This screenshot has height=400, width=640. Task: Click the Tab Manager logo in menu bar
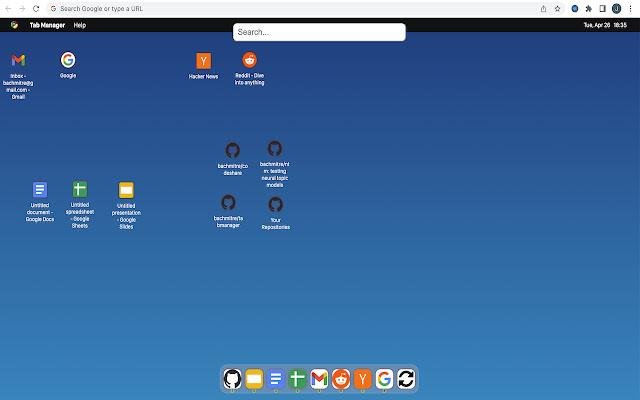pyautogui.click(x=14, y=25)
